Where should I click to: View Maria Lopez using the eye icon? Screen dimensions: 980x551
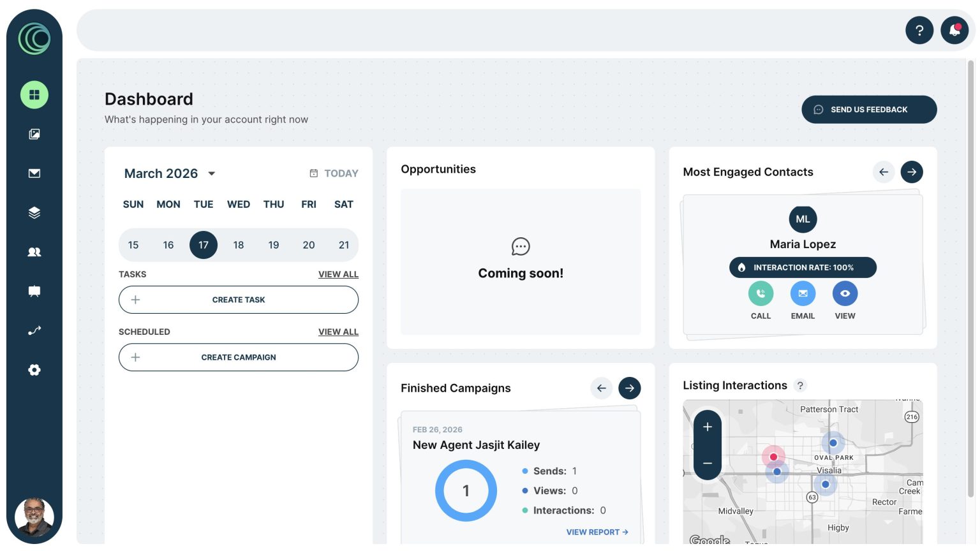pos(845,293)
